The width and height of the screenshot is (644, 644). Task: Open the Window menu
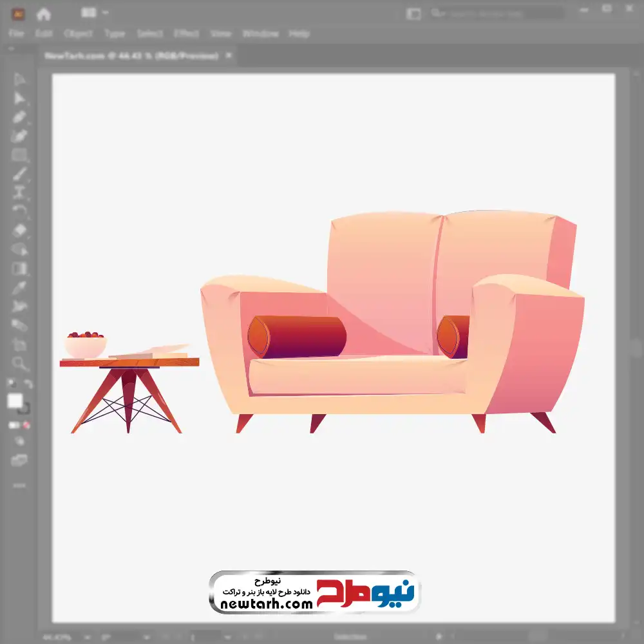(260, 33)
